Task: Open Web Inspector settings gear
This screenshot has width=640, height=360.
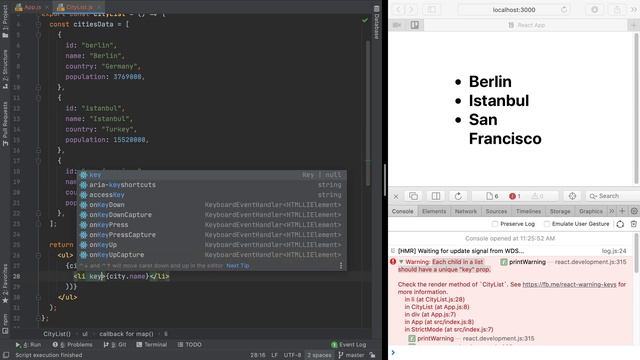Action: click(x=634, y=211)
